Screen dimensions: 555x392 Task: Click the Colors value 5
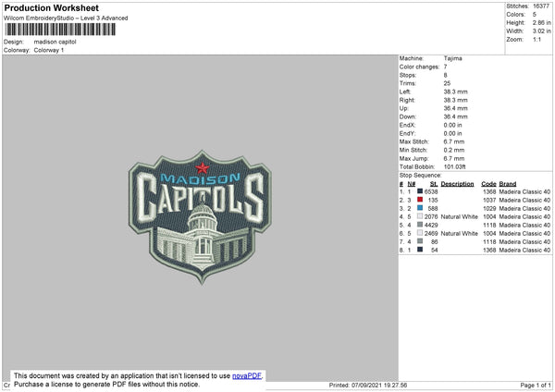pyautogui.click(x=534, y=15)
